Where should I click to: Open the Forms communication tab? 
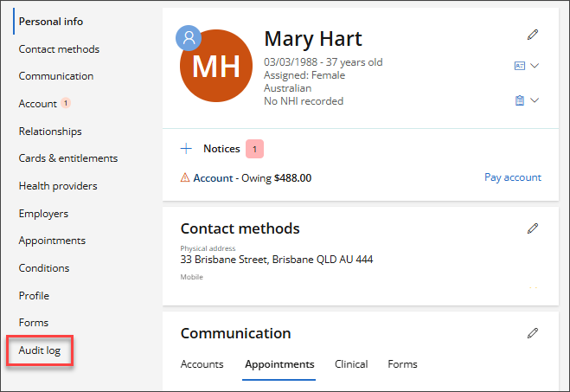pos(402,364)
